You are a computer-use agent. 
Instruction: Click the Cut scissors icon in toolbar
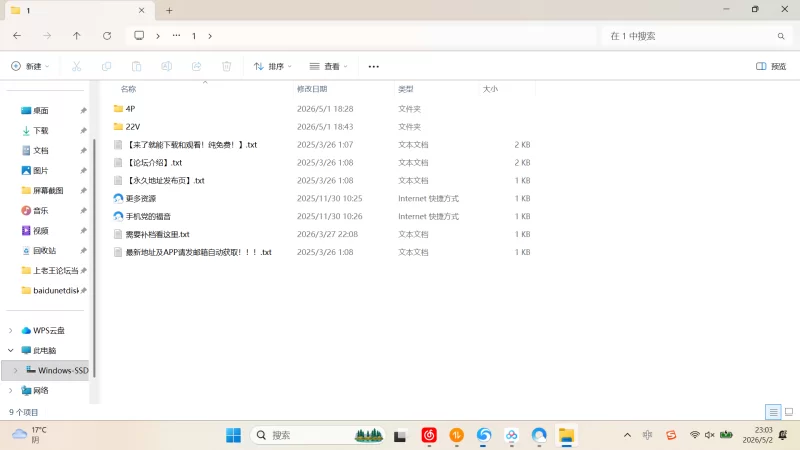click(76, 66)
